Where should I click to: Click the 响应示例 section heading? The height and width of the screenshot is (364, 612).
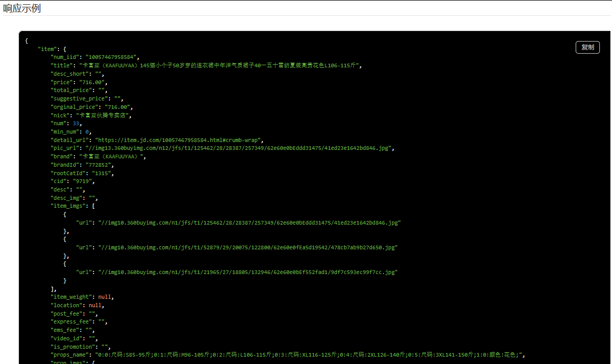[22, 8]
